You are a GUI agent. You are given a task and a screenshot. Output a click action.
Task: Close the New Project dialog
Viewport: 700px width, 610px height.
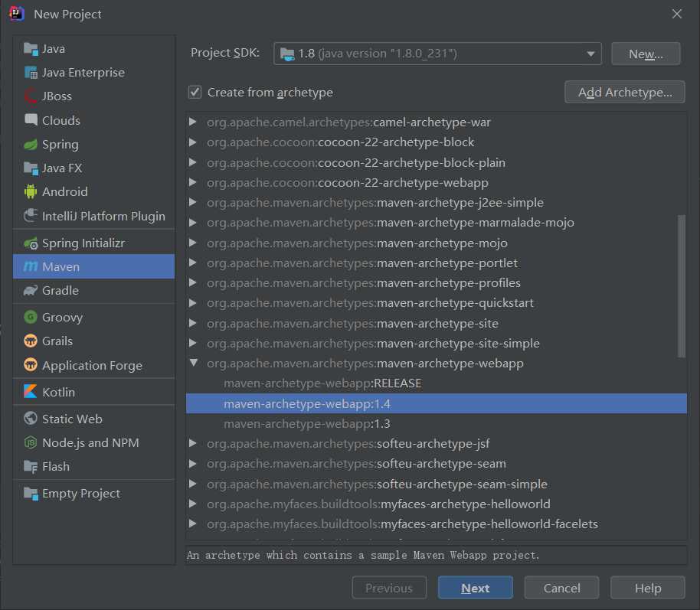click(x=677, y=14)
